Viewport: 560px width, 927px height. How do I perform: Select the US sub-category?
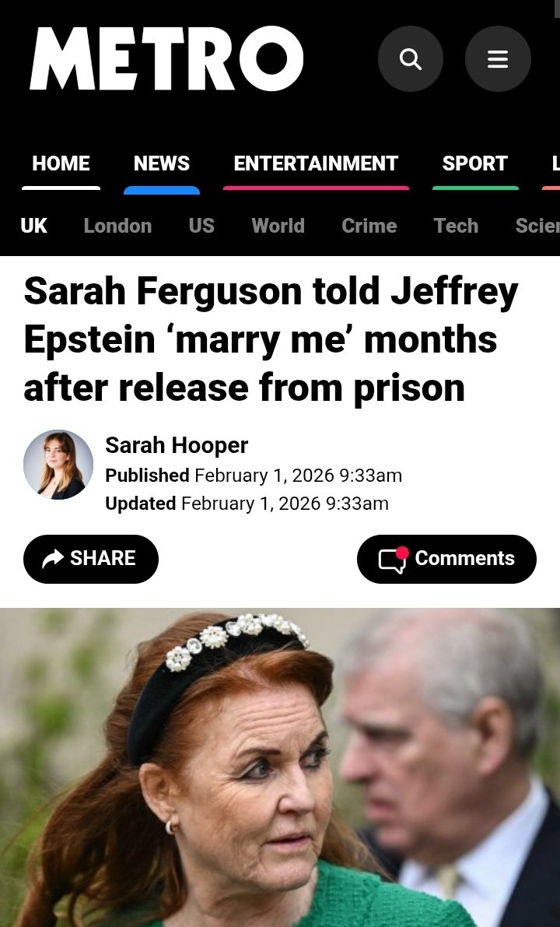pos(201,225)
